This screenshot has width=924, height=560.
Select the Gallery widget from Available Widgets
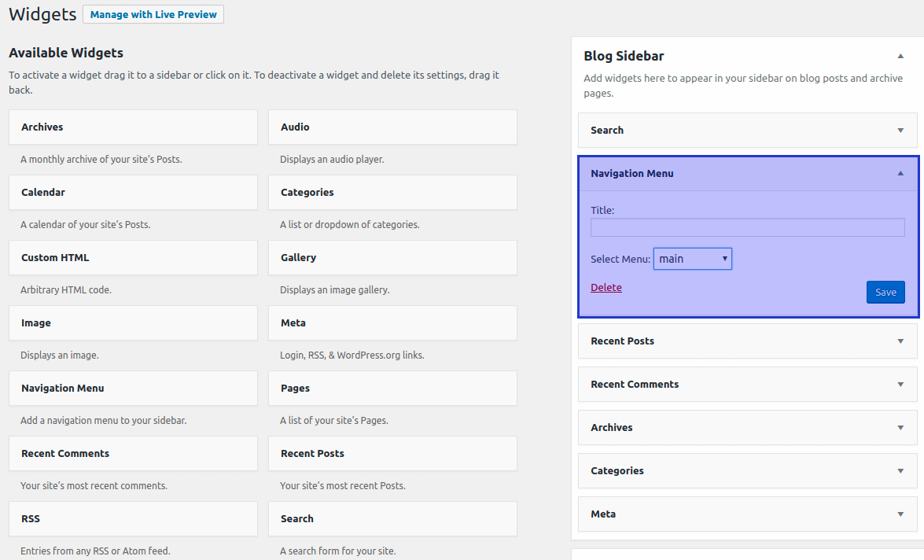point(392,257)
